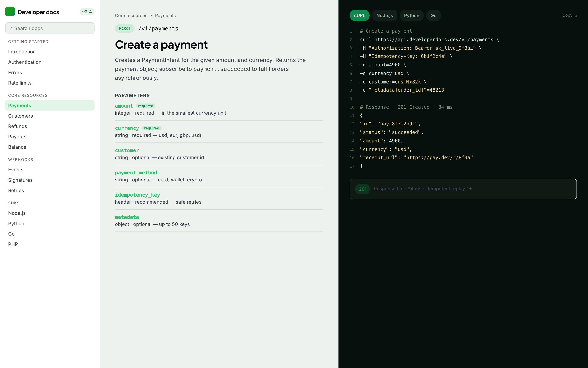
Task: Switch to the Python code tab
Action: 412,15
